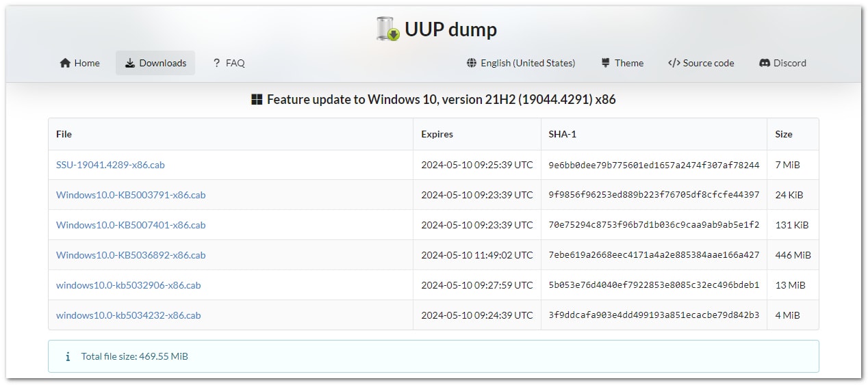The height and width of the screenshot is (385, 868).
Task: Click the Discord logo icon
Action: pyautogui.click(x=765, y=63)
